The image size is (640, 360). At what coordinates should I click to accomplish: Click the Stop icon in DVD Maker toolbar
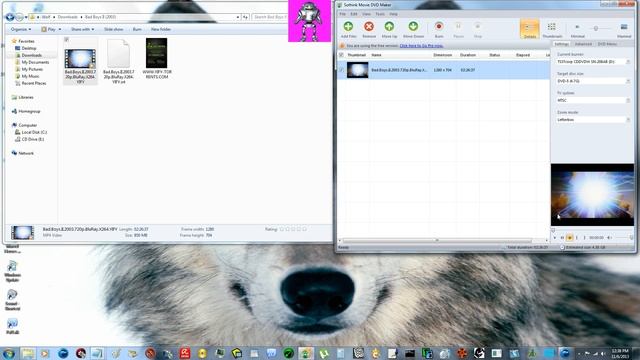pyautogui.click(x=478, y=27)
